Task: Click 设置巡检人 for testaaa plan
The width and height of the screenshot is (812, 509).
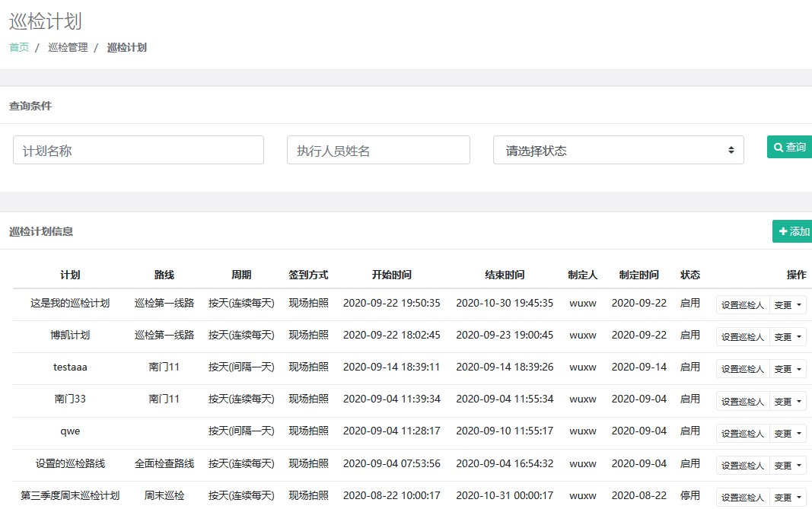Action: point(742,369)
